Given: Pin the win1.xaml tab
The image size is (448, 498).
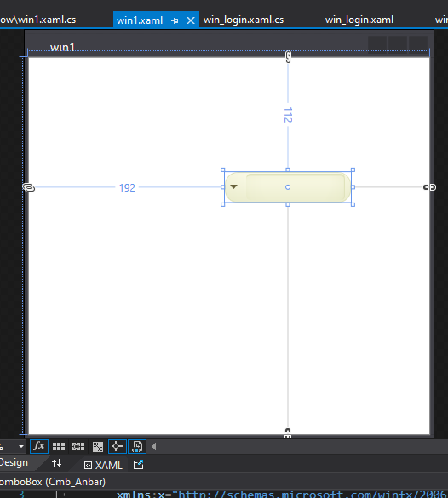Looking at the screenshot, I should [175, 20].
